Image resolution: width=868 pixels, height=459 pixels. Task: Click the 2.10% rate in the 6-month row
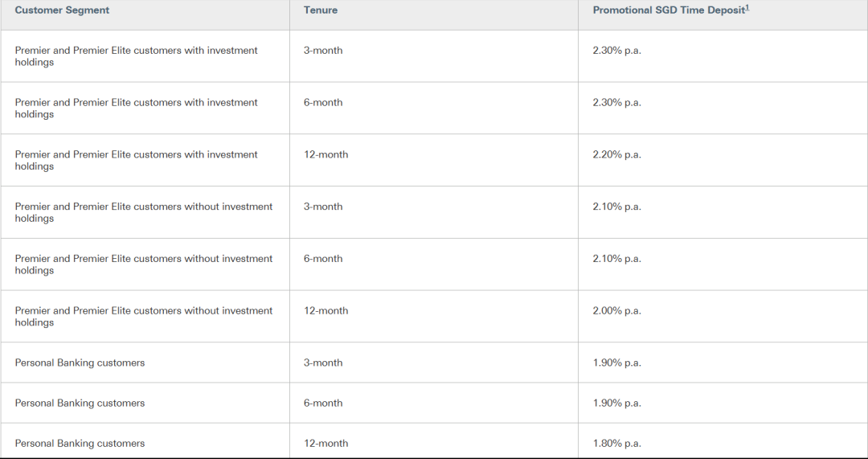pyautogui.click(x=616, y=259)
